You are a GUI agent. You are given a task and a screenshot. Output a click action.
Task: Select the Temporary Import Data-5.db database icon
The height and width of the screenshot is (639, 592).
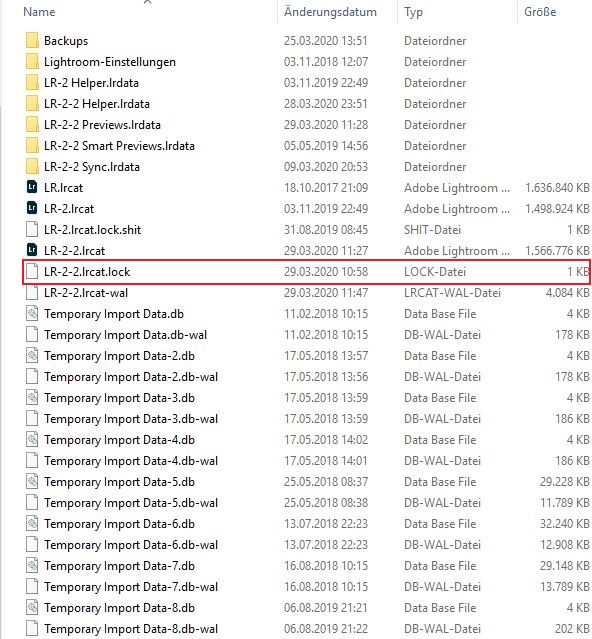[x=32, y=481]
